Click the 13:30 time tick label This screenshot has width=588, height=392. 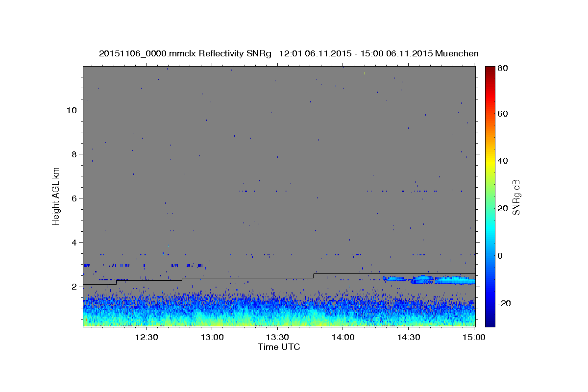click(277, 337)
